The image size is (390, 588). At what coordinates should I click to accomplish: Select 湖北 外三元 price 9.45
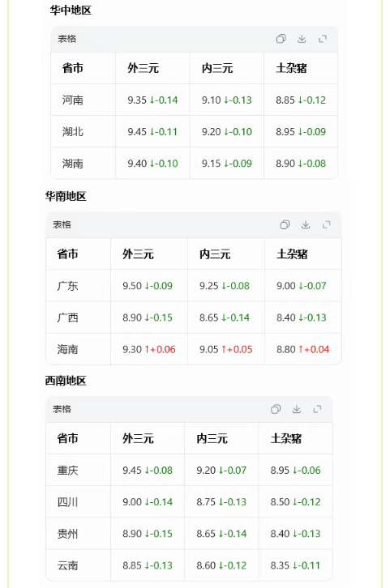pos(137,132)
